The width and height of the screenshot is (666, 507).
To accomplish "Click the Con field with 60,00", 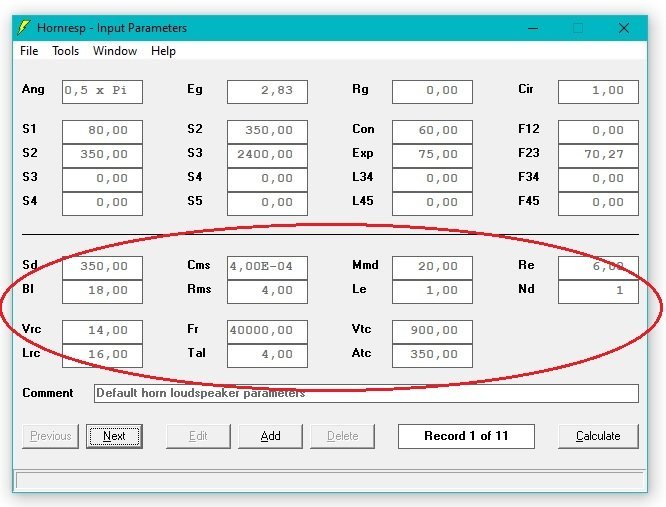I will (432, 132).
